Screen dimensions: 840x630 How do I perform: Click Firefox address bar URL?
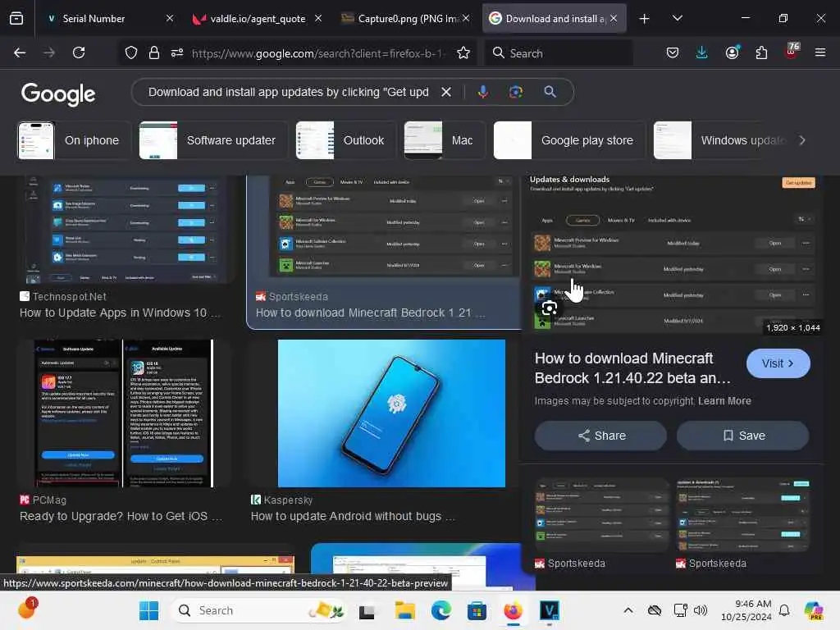pos(318,53)
